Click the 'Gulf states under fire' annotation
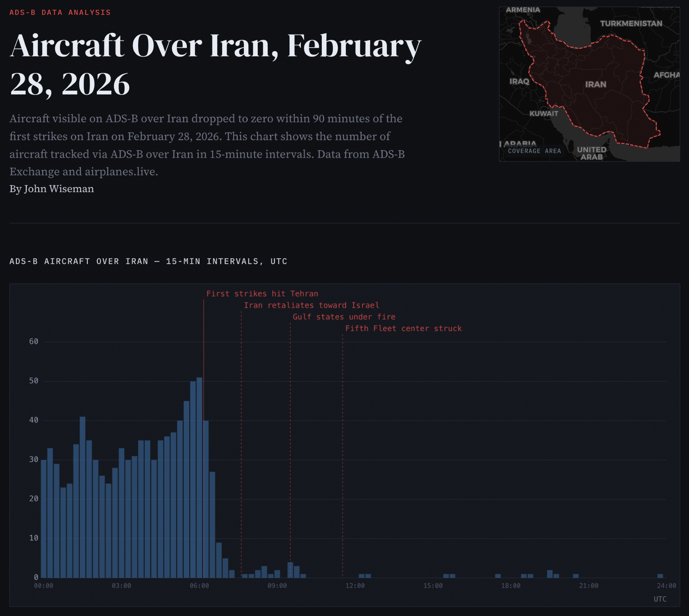This screenshot has height=616, width=689. tap(344, 317)
